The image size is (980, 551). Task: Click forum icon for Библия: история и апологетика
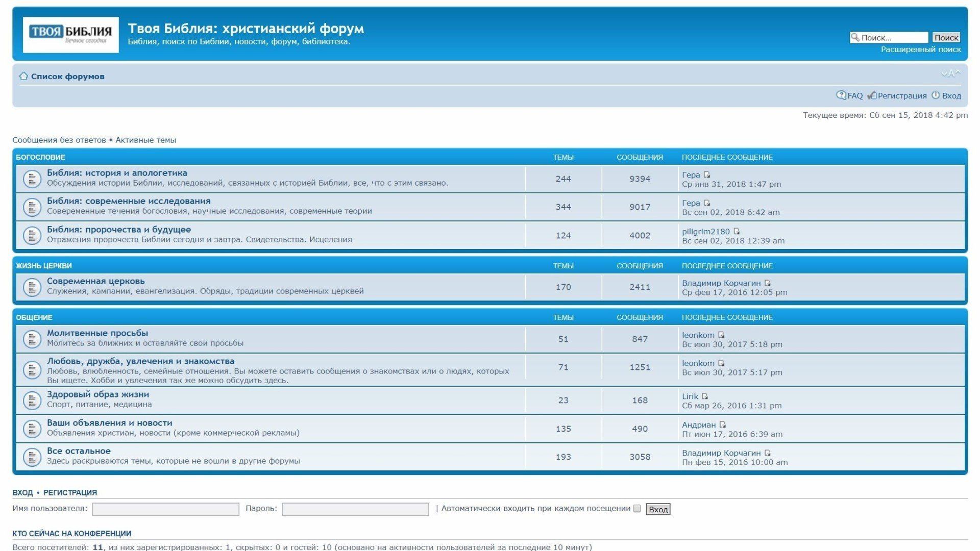[x=32, y=179]
